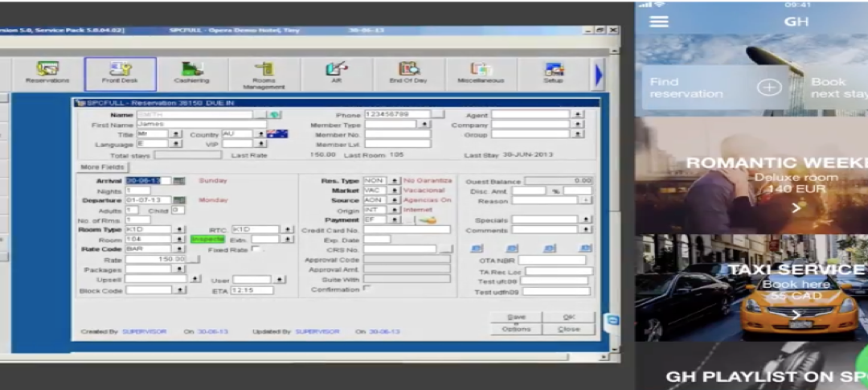Toggle the Fixed Rate checkbox
The height and width of the screenshot is (390, 868).
255,249
